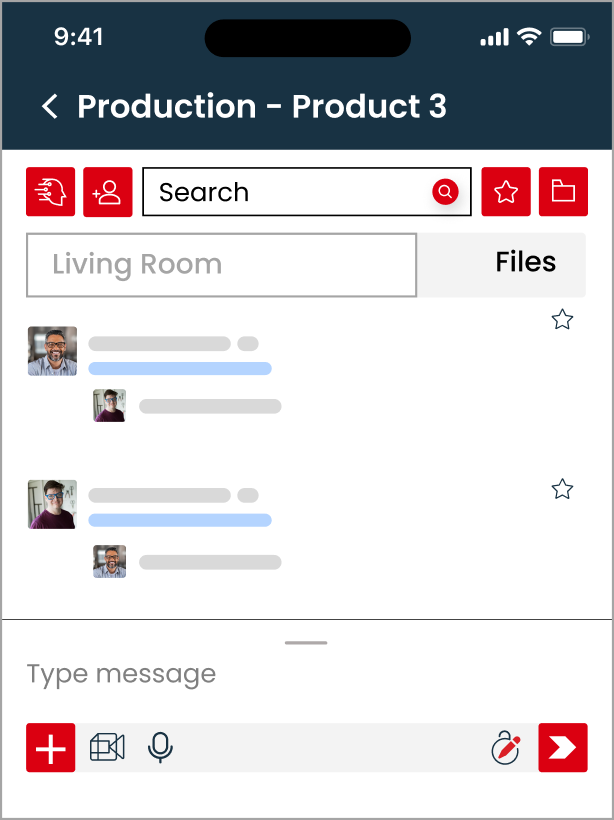Screen dimensions: 614x820
Task: Star the second message thread
Action: coord(562,490)
